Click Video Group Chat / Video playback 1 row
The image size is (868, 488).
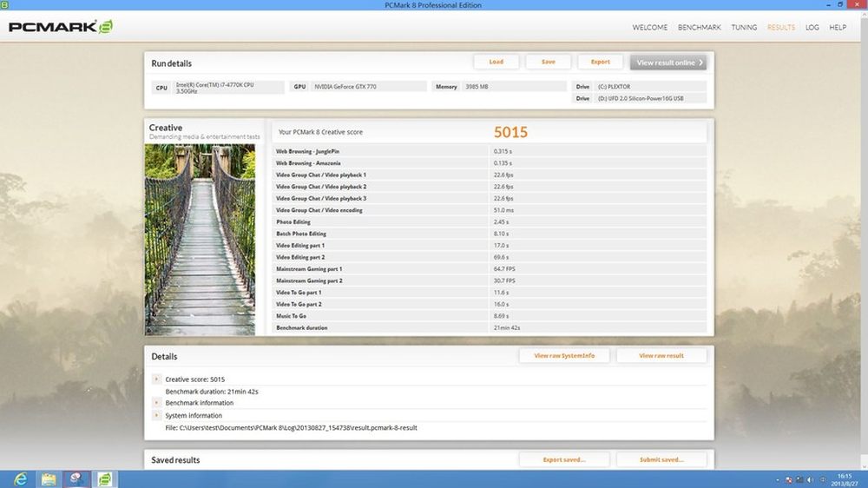(490, 175)
